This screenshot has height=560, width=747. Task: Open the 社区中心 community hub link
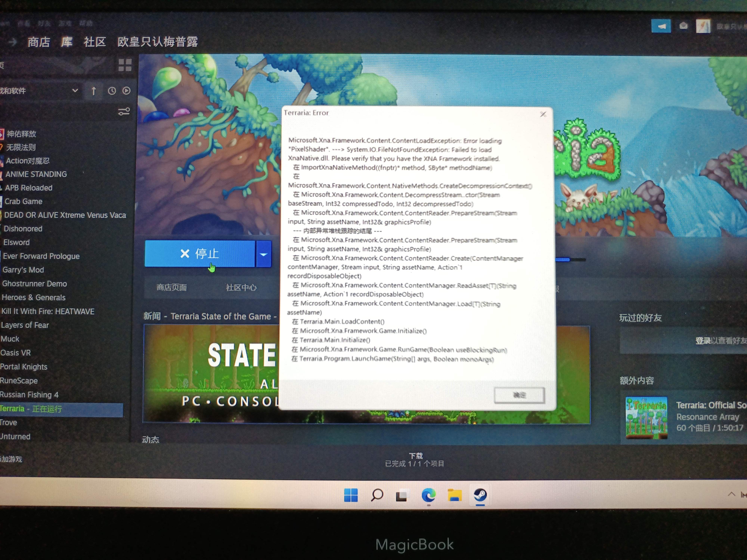point(241,288)
